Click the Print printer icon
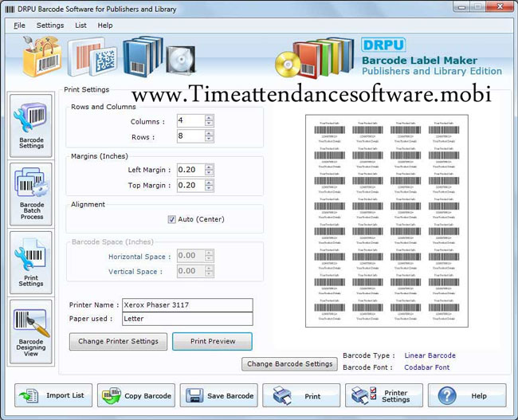The height and width of the screenshot is (420, 518). [282, 395]
